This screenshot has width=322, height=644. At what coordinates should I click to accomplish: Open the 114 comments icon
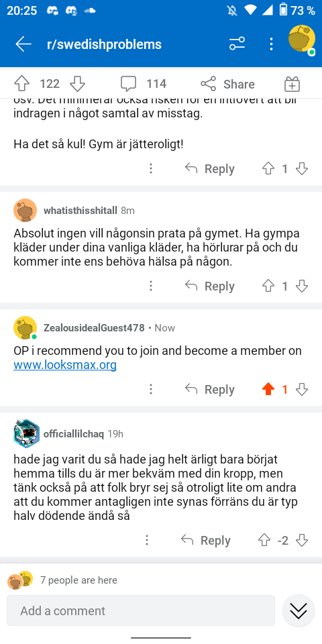[128, 84]
